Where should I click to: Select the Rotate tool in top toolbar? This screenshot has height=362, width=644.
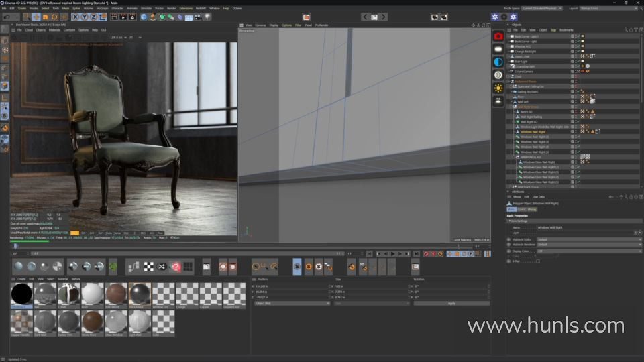55,17
